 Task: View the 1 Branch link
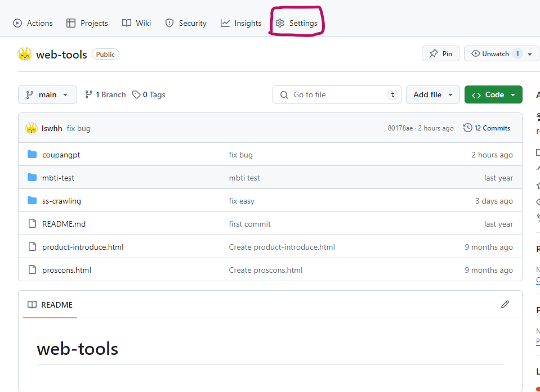tap(105, 94)
